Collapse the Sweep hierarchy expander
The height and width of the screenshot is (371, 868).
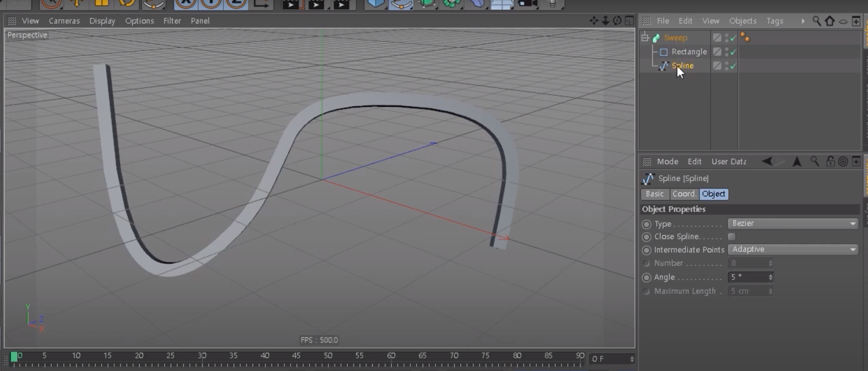pyautogui.click(x=645, y=37)
